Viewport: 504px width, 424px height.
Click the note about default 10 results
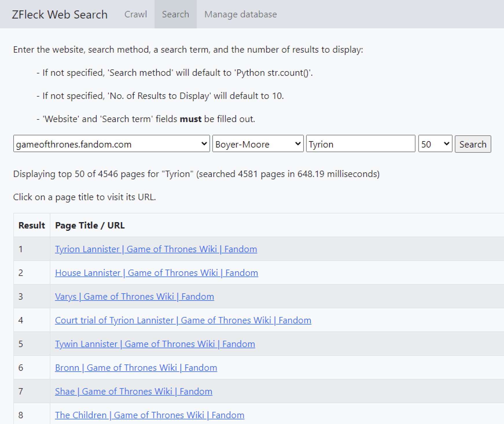click(160, 96)
